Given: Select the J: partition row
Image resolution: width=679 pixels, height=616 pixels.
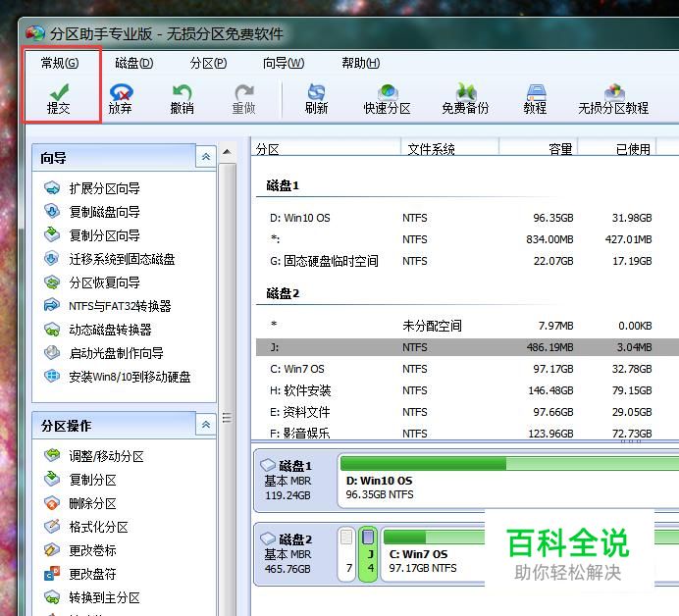Looking at the screenshot, I should 467,347.
